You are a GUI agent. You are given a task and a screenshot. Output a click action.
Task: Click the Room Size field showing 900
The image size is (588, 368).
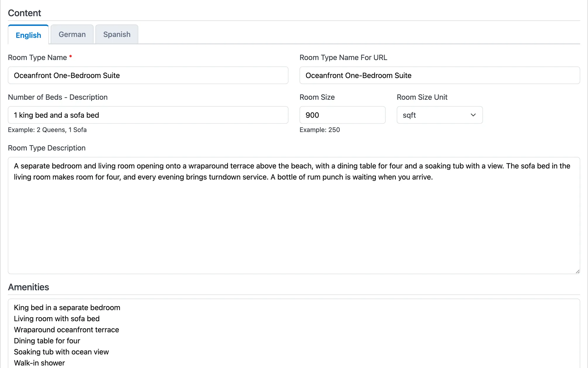[x=342, y=115]
